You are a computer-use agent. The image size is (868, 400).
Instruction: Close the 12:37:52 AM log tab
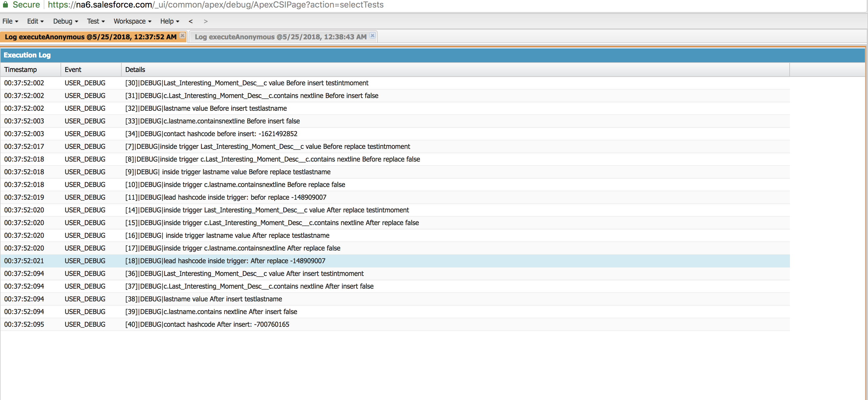[x=182, y=35]
